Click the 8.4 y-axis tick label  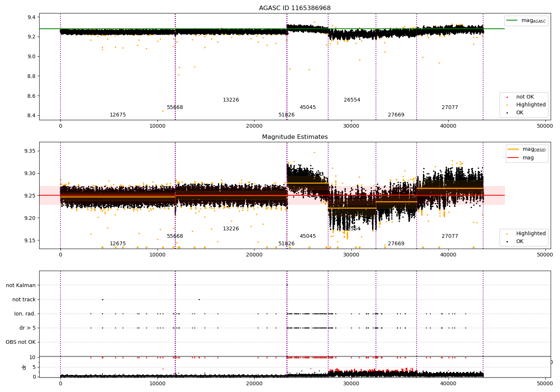point(31,116)
